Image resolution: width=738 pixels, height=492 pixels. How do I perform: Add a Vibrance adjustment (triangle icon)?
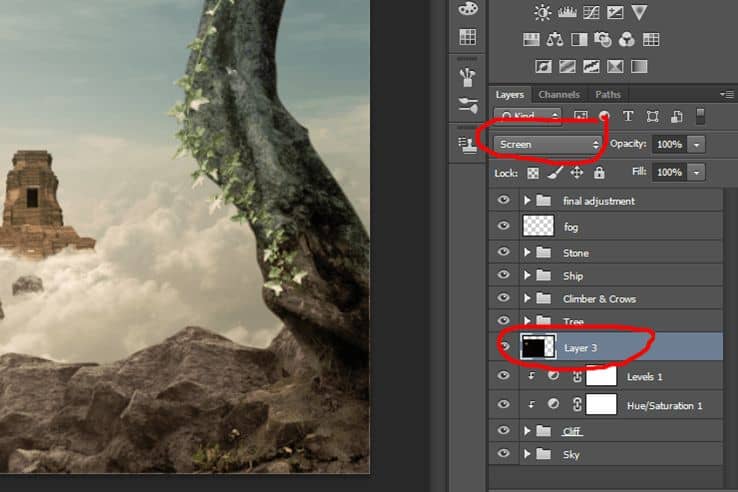[639, 12]
